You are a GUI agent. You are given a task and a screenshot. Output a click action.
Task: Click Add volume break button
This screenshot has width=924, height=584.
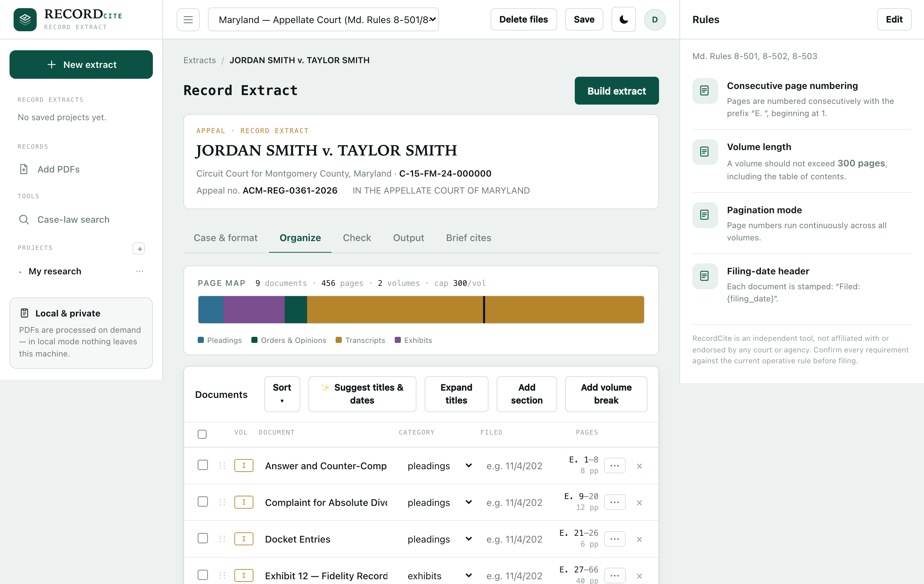pyautogui.click(x=606, y=394)
